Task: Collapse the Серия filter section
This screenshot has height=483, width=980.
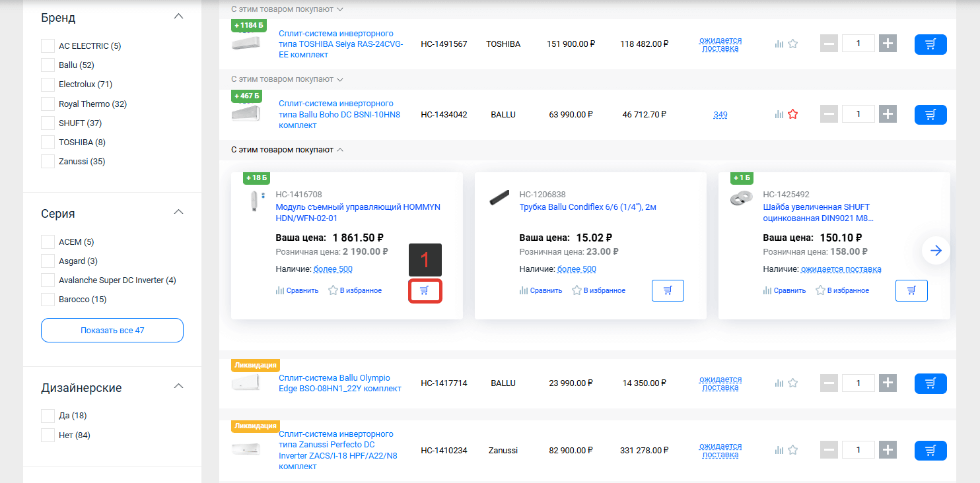Action: click(178, 212)
